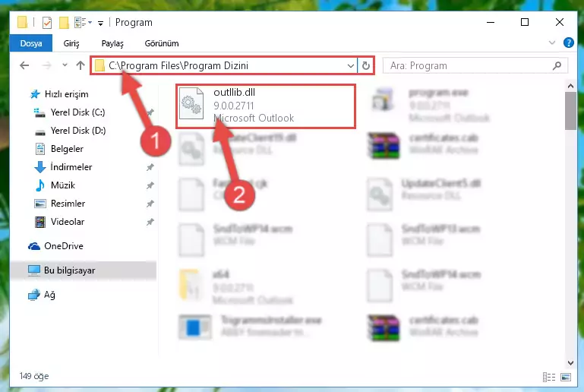Open Resimler folder in sidebar
The width and height of the screenshot is (584, 392).
click(68, 204)
